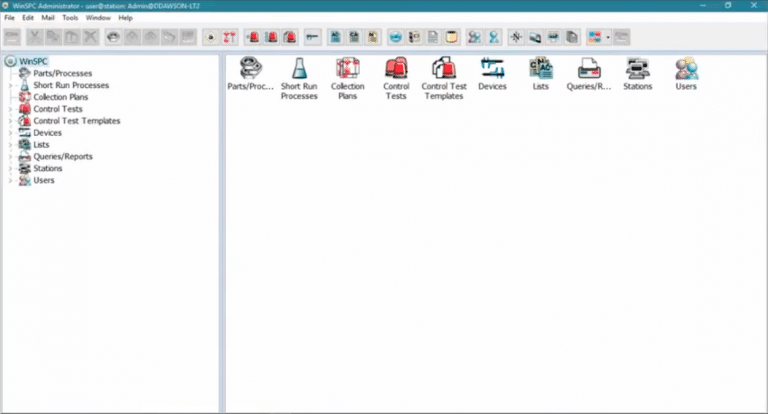Select the WinSPC root node in tree
The height and width of the screenshot is (414, 768).
coord(33,61)
